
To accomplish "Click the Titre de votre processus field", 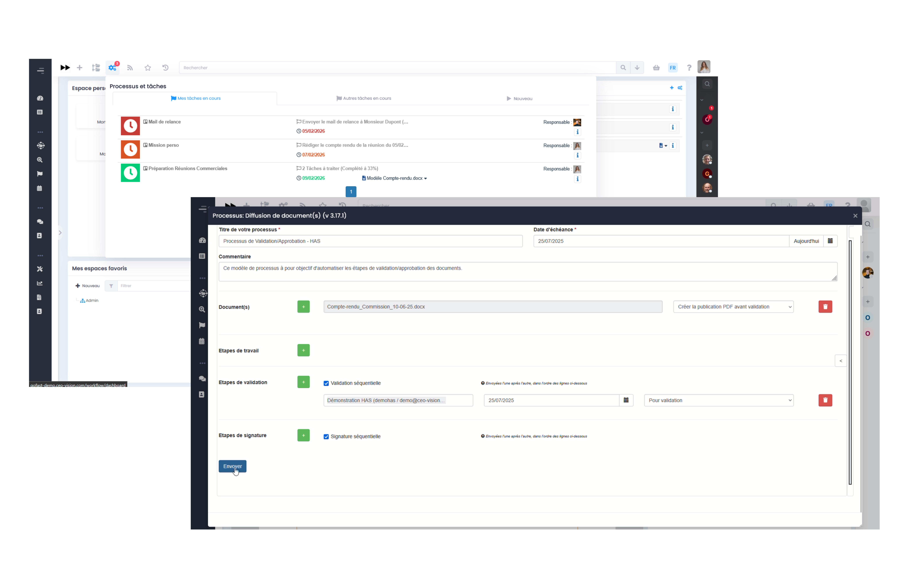I will click(x=370, y=241).
